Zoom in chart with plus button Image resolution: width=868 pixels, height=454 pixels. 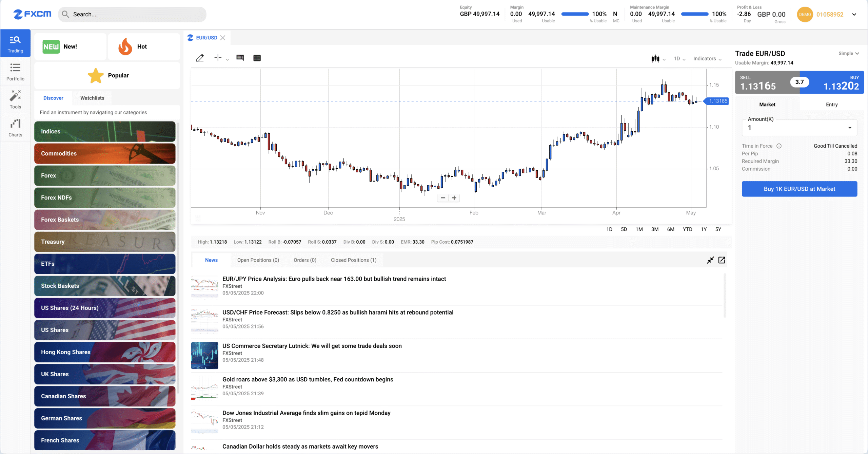point(454,198)
